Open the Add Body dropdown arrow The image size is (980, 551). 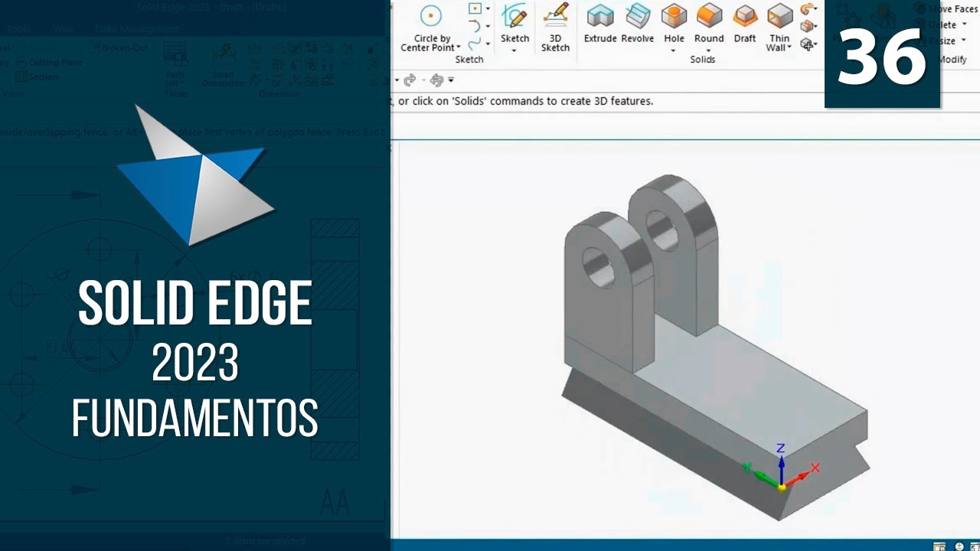pyautogui.click(x=816, y=44)
